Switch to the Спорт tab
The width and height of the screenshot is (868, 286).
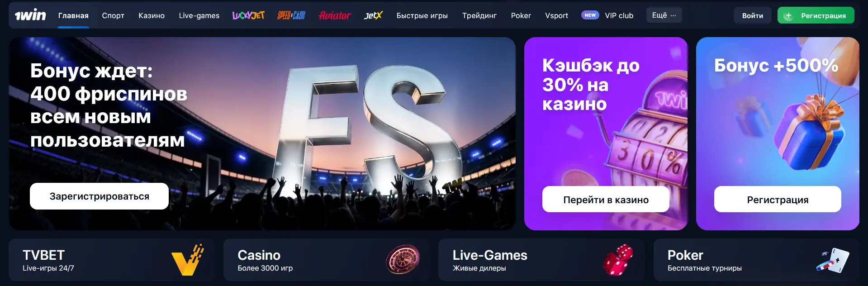click(x=113, y=15)
